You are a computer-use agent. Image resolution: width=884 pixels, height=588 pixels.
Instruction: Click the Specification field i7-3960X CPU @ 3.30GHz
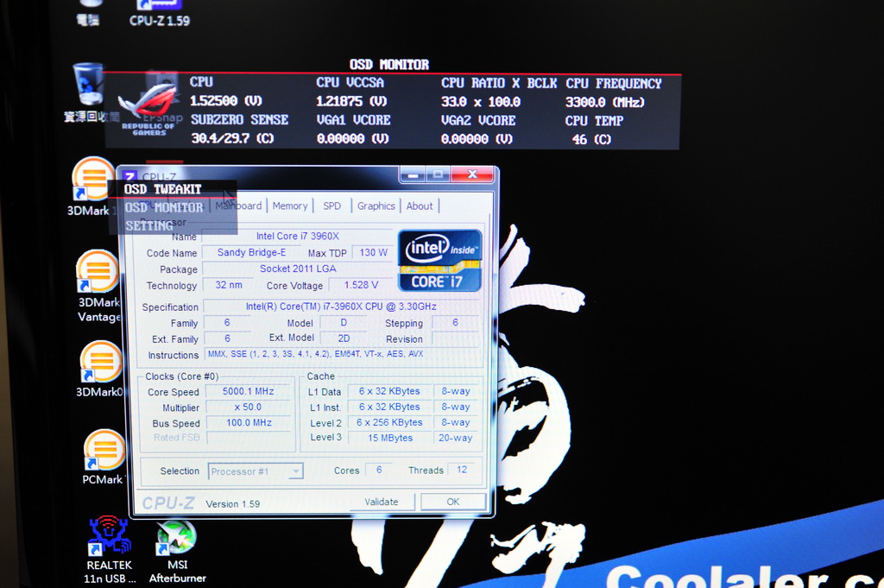tap(341, 307)
